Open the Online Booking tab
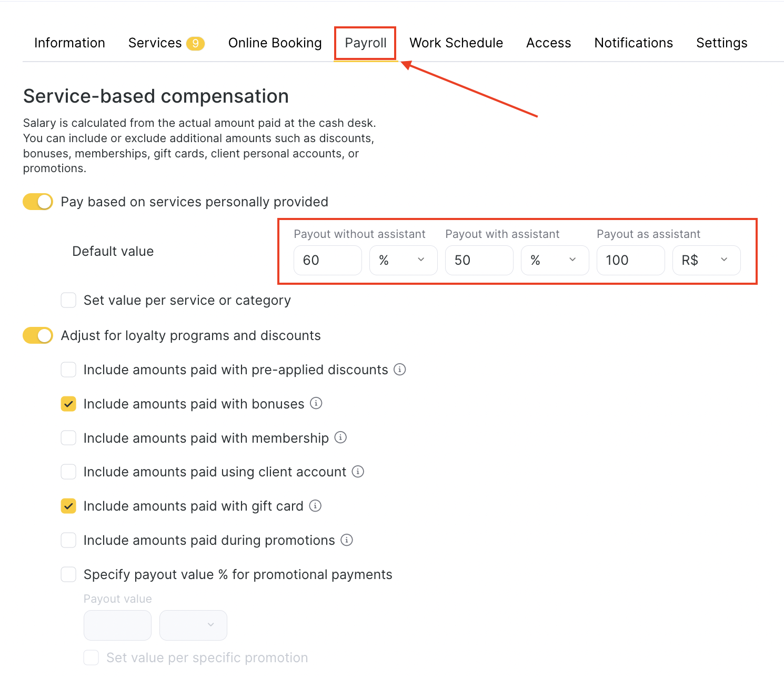This screenshot has height=678, width=784. point(275,43)
